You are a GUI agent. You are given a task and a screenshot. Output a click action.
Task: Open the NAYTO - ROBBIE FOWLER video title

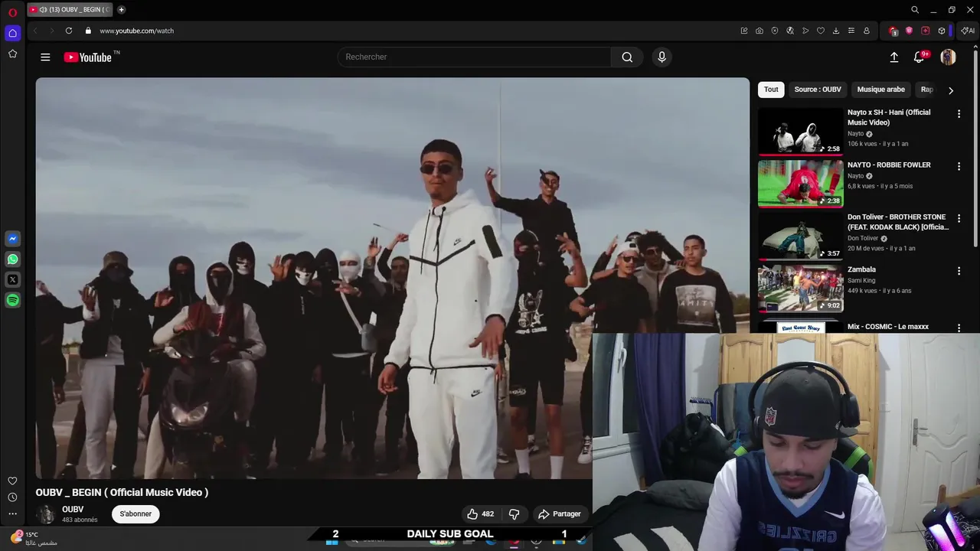[x=889, y=165]
